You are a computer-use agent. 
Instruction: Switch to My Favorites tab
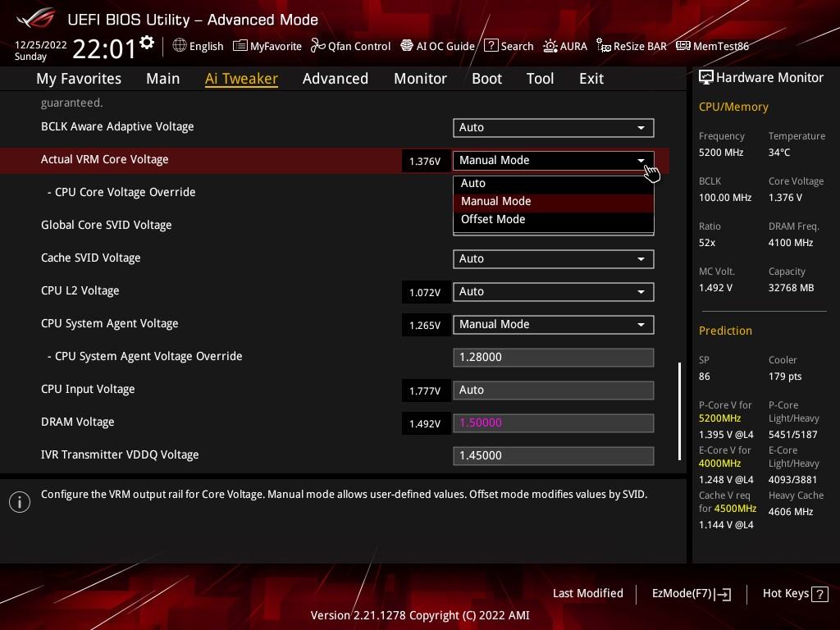tap(79, 78)
